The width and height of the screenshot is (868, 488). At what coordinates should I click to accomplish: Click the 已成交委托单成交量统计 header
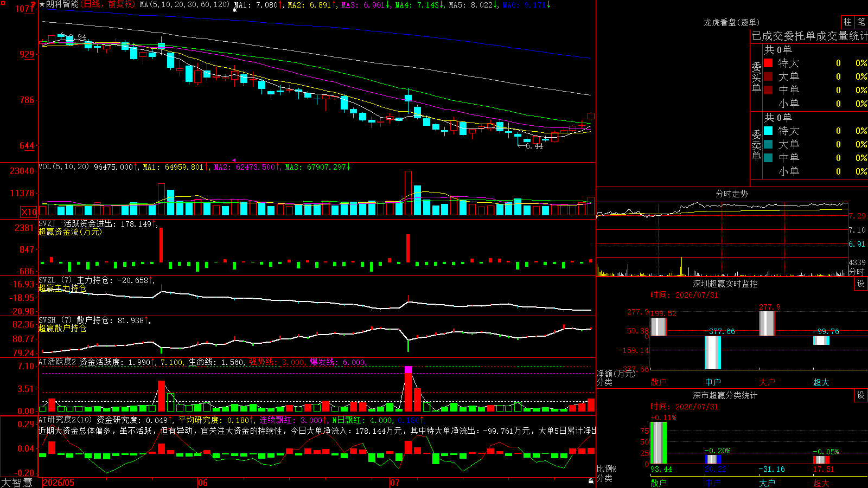(809, 36)
